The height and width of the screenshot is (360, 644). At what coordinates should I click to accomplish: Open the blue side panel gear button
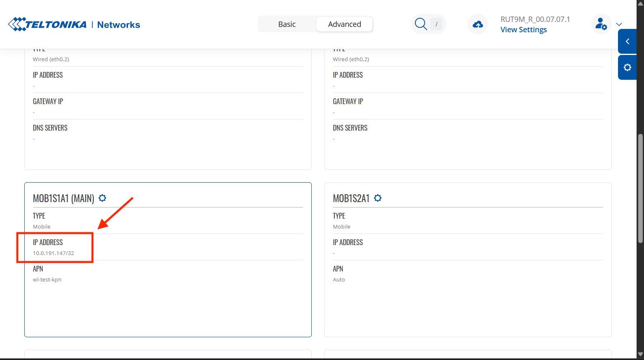[627, 67]
